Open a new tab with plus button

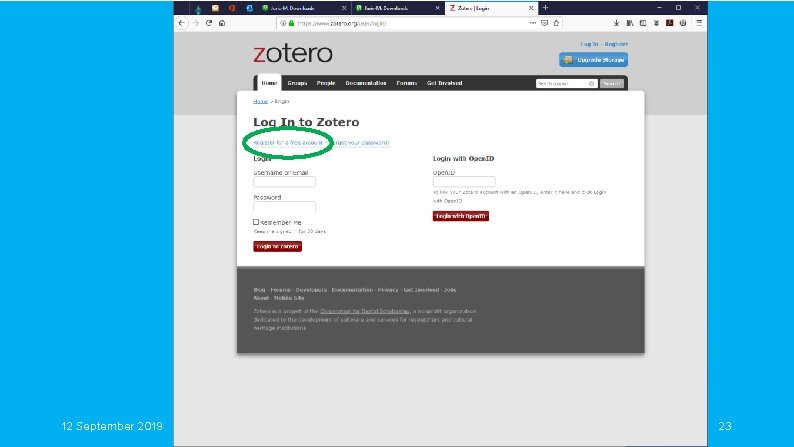click(545, 8)
